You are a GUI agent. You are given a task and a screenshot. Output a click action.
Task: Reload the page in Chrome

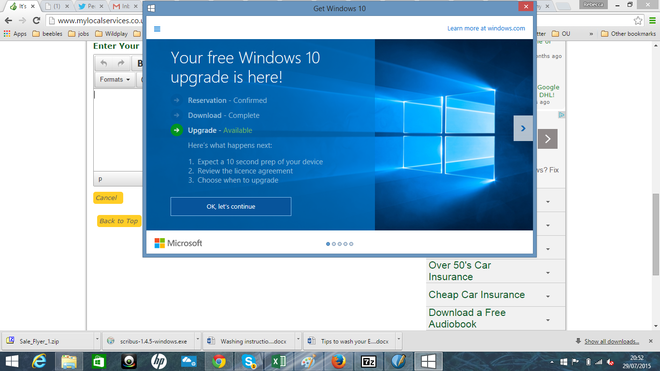(36, 20)
